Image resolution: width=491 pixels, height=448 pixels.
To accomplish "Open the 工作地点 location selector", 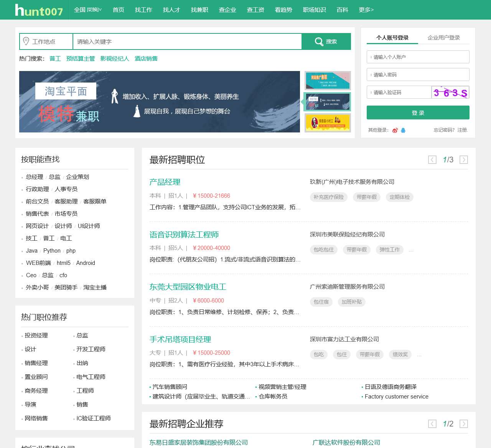I will pyautogui.click(x=46, y=41).
